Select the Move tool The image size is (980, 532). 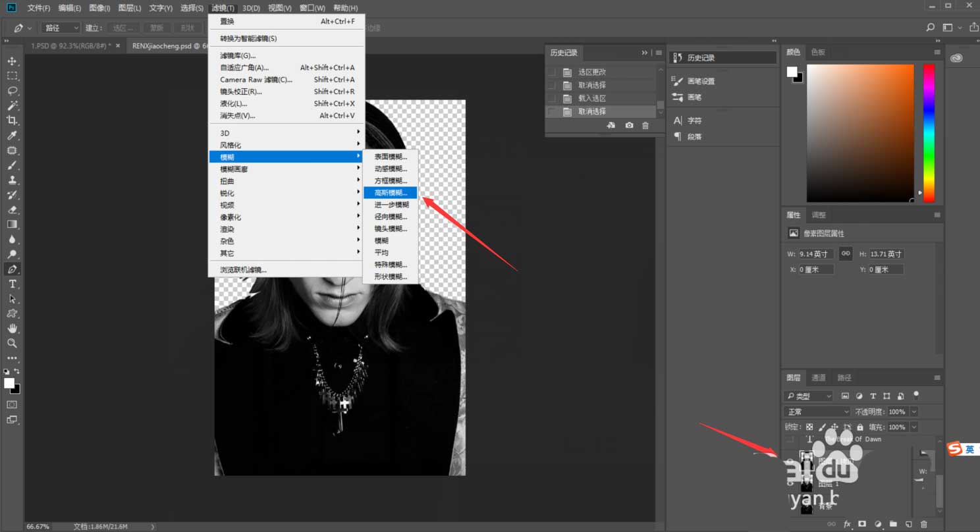(12, 61)
